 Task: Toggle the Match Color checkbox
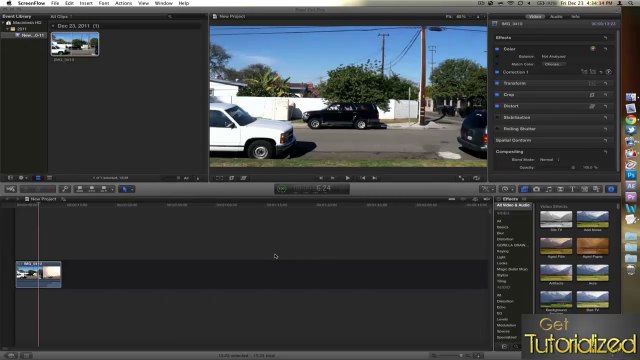(497, 64)
